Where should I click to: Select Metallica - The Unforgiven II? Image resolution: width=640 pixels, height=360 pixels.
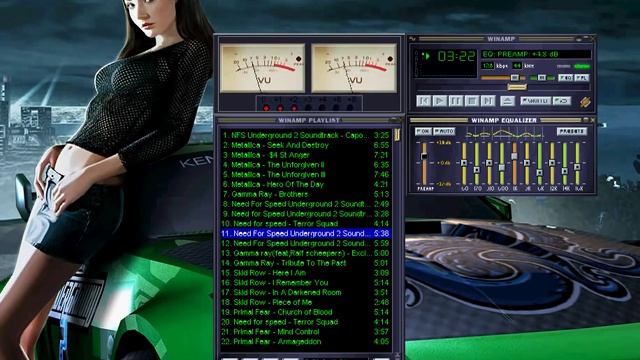click(305, 164)
